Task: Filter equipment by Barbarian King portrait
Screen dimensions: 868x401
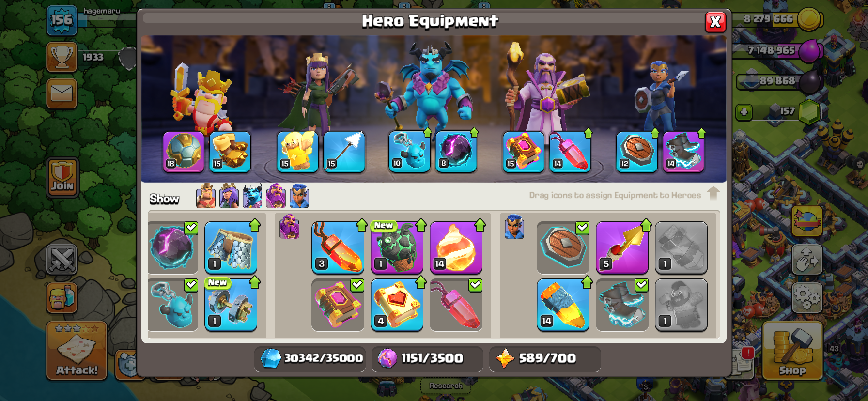Action: coord(205,196)
